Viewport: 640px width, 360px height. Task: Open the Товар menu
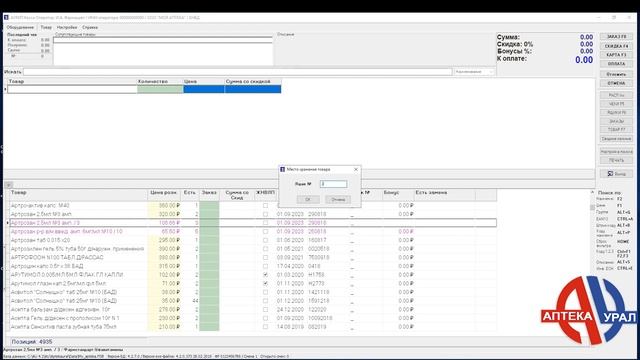(46, 27)
